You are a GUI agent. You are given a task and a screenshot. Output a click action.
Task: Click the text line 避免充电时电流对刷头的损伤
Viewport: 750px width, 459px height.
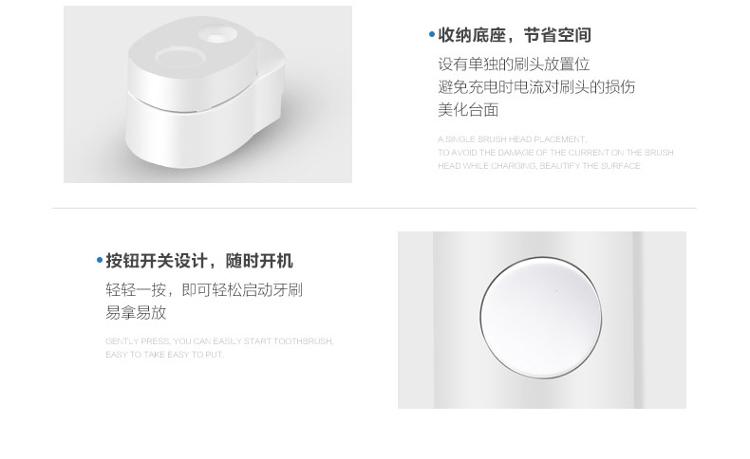click(x=536, y=87)
